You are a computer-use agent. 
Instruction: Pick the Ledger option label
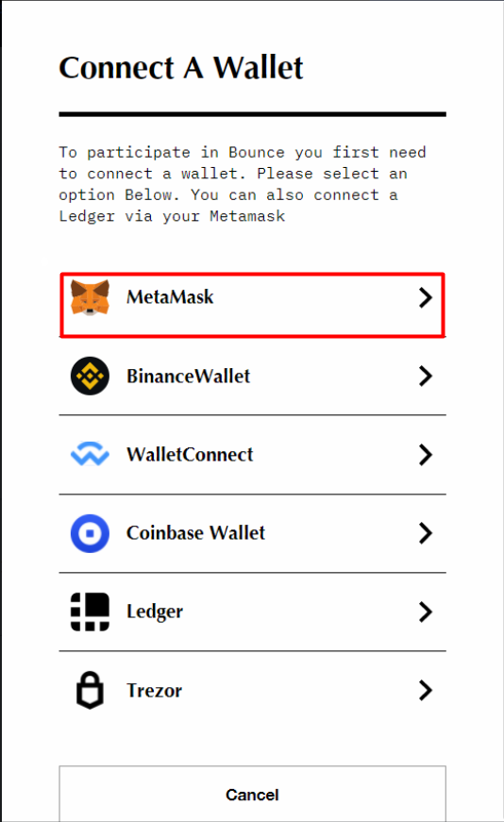tap(155, 612)
